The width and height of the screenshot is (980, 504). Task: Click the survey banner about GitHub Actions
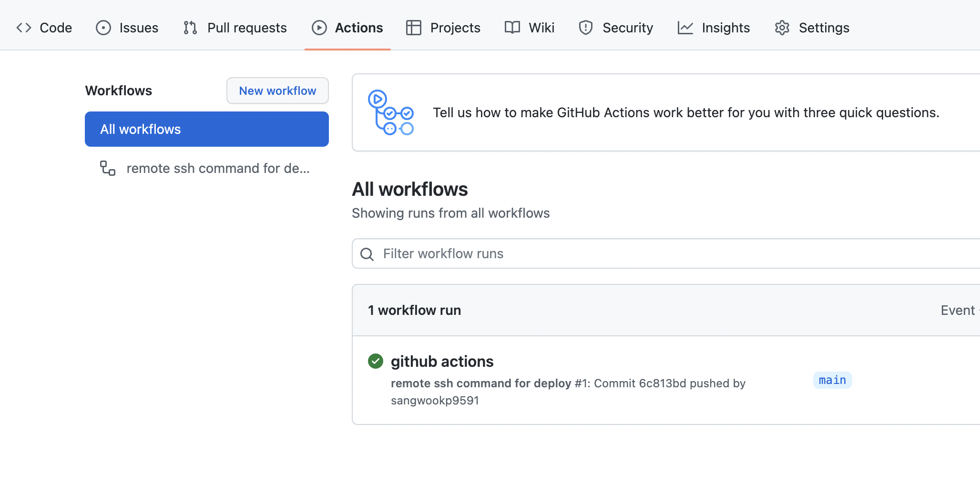(665, 112)
